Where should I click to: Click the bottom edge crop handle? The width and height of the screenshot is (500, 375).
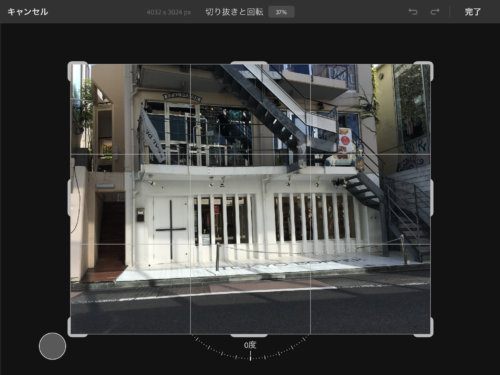[x=249, y=335]
